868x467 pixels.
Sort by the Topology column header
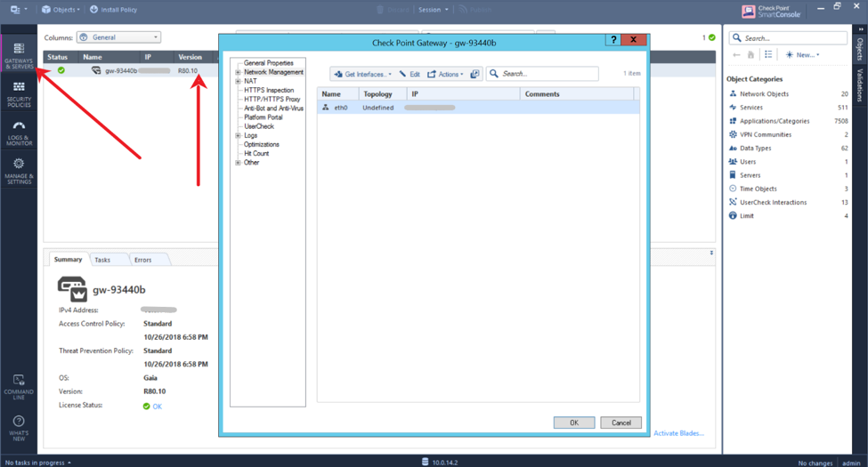pyautogui.click(x=383, y=94)
